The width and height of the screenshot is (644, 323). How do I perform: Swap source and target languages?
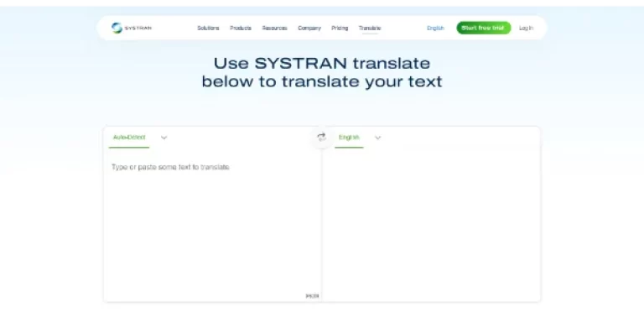click(322, 138)
